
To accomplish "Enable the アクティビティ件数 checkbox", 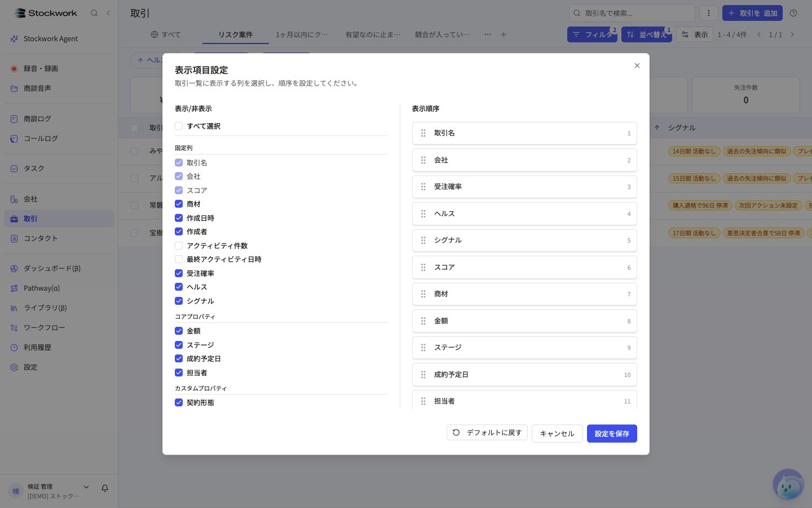I will tap(179, 246).
